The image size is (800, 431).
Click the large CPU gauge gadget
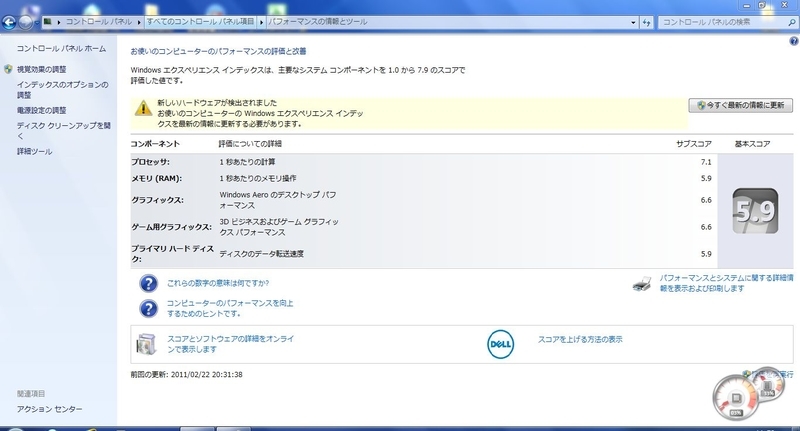tap(736, 398)
